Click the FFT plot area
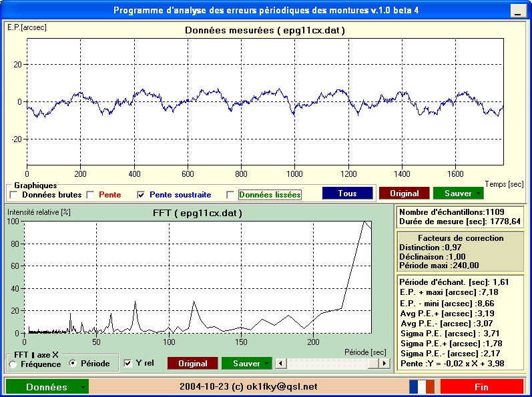 coord(198,278)
